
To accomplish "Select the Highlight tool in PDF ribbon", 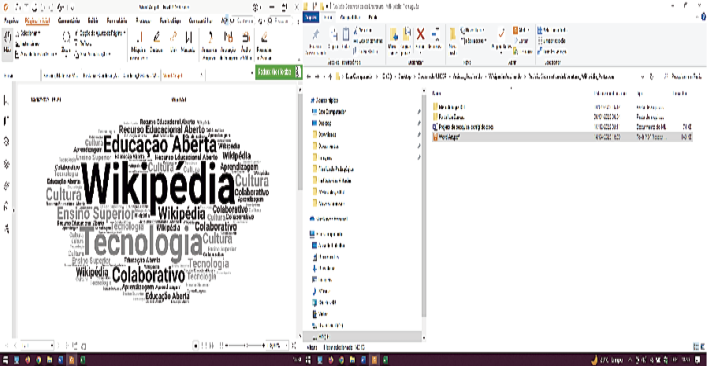I will coord(156,41).
